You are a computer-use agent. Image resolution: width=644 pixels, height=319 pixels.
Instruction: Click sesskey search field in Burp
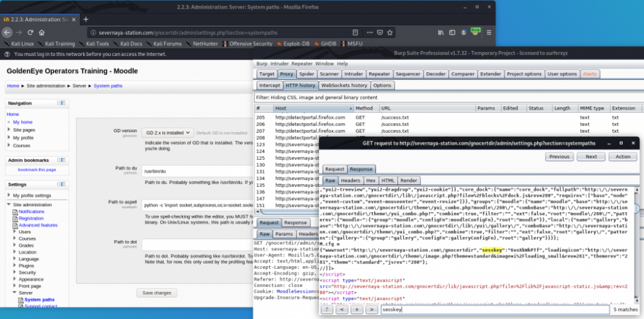click(495, 309)
